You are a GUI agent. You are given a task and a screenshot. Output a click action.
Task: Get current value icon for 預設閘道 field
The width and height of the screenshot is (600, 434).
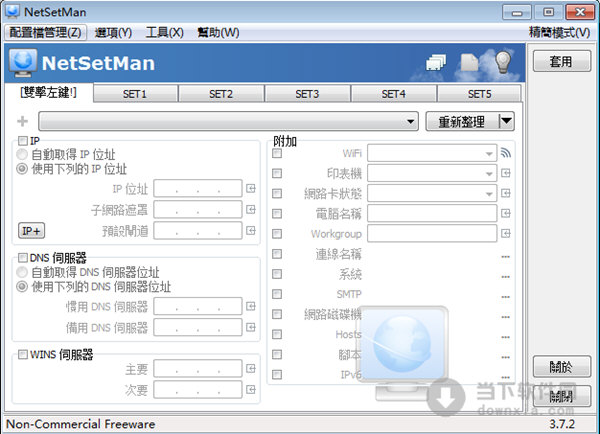pos(251,230)
